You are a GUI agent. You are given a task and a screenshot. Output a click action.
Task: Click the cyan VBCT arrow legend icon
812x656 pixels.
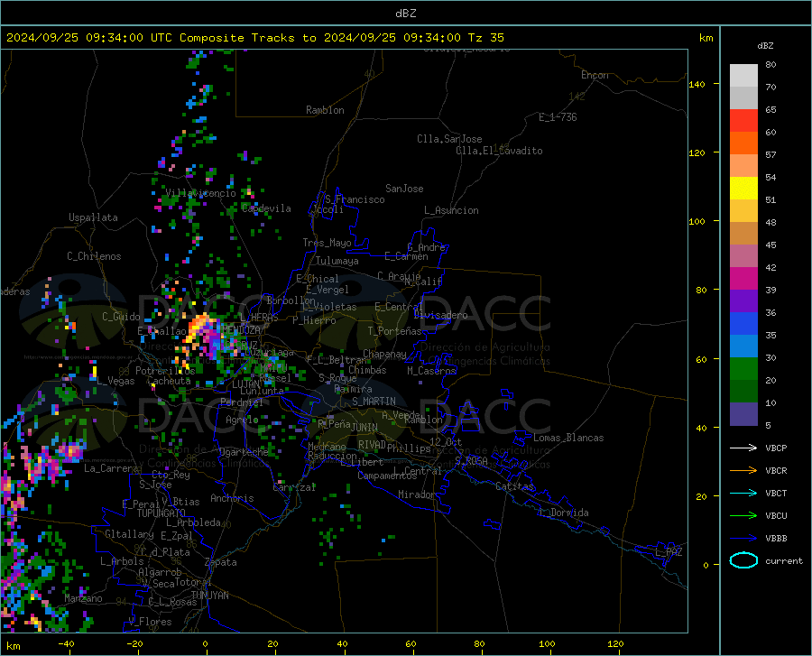[x=743, y=493]
